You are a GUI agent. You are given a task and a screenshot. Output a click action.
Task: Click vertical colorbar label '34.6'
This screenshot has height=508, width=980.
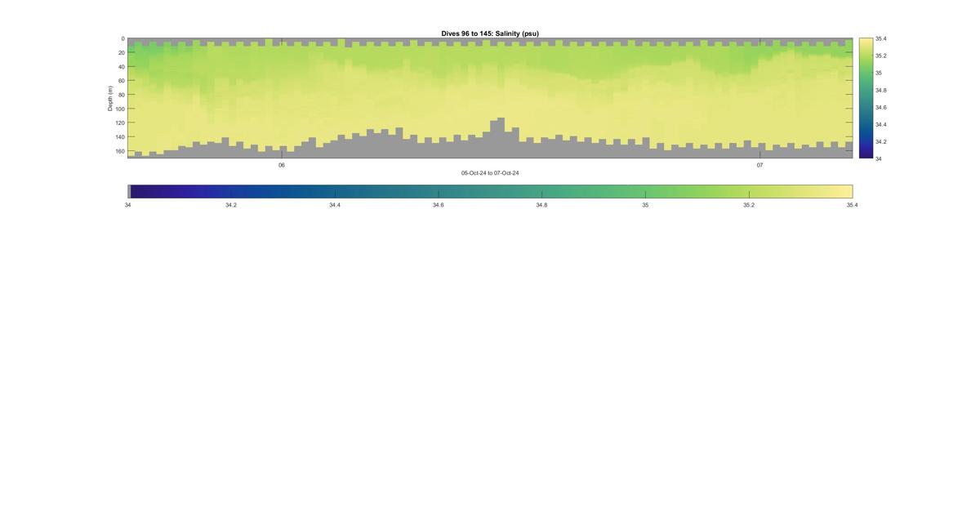(881, 107)
